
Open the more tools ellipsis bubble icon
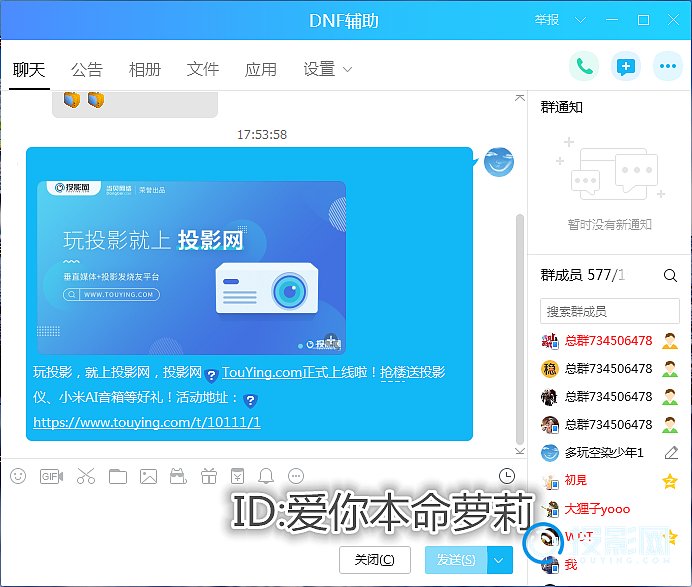(x=296, y=476)
